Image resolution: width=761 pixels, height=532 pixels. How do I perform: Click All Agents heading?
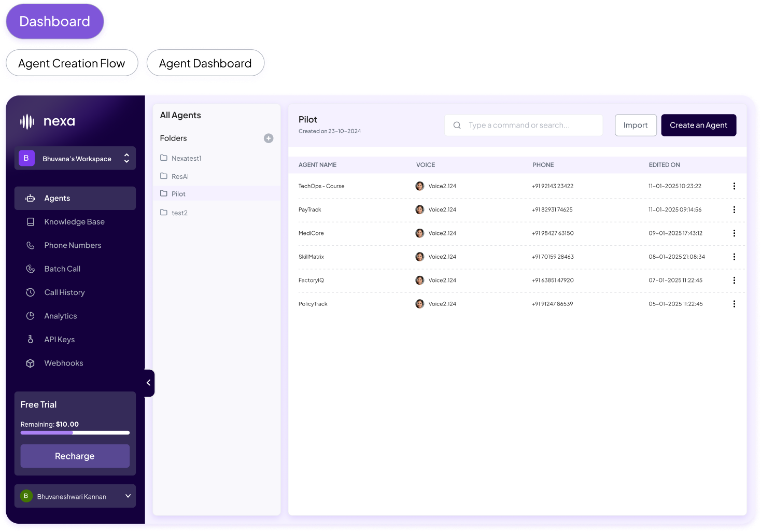pos(180,115)
